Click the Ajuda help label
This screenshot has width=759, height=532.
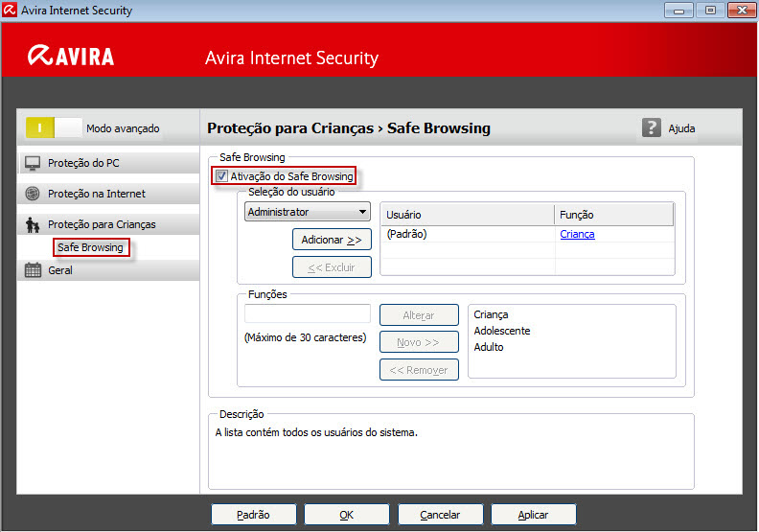[681, 128]
